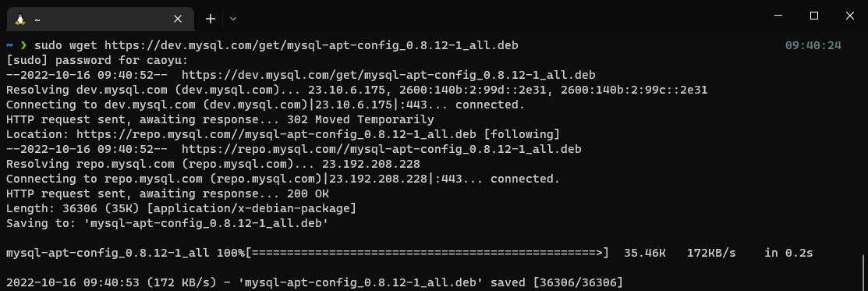This screenshot has height=291, width=868.
Task: Close the '~' terminal tab
Action: coord(178,19)
